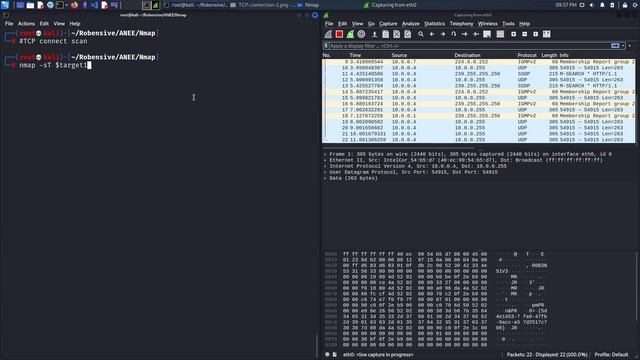The width and height of the screenshot is (640, 360).
Task: Close this capture file using toolbar icon
Action: click(x=396, y=34)
